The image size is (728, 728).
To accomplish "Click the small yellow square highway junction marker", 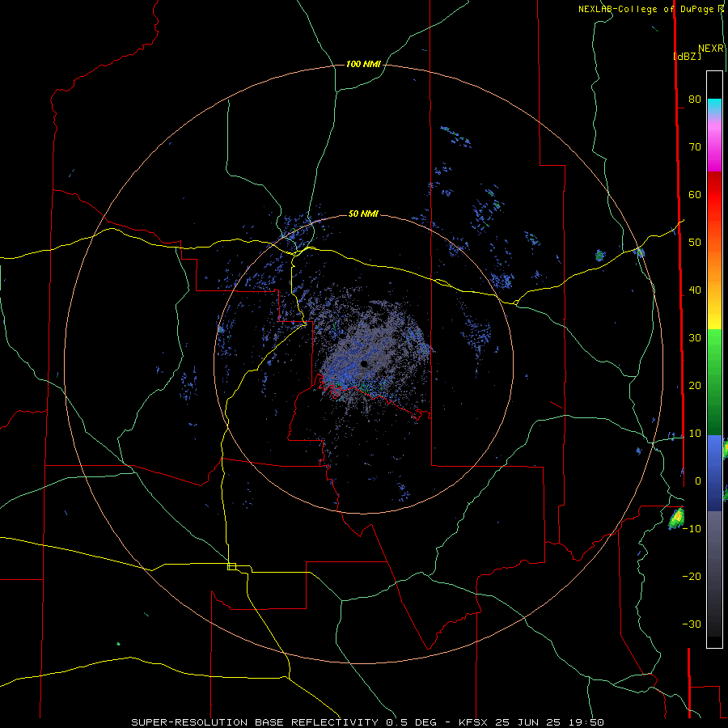I will (231, 566).
